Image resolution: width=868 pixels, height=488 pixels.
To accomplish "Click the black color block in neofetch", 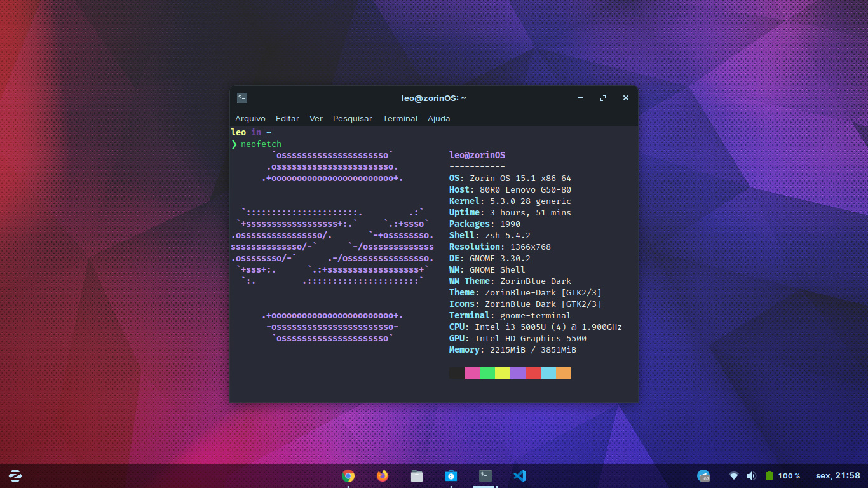I will coord(457,373).
